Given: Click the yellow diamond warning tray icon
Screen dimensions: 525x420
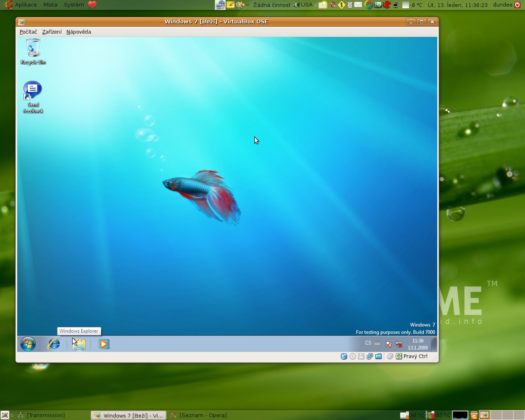Looking at the screenshot, I should pyautogui.click(x=341, y=5).
